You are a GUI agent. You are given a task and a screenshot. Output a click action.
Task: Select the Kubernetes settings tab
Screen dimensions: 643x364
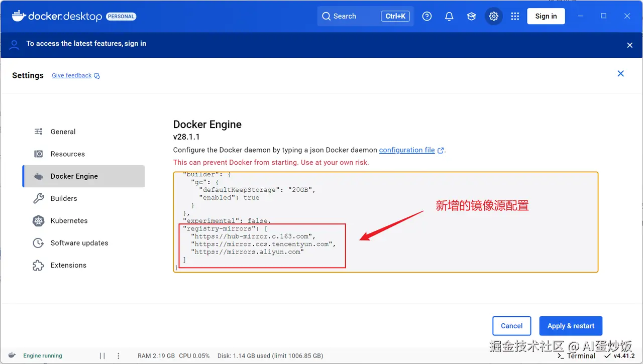pyautogui.click(x=83, y=221)
